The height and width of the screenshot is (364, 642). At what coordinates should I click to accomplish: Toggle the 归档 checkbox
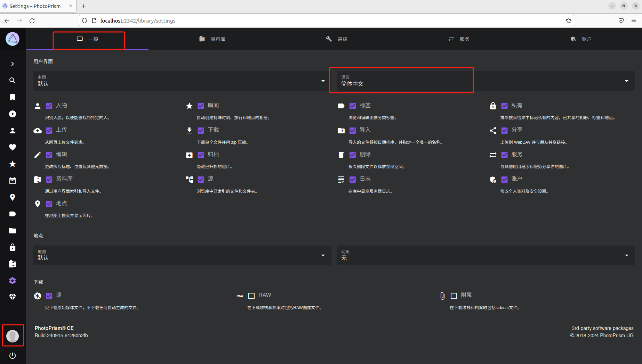coord(201,155)
